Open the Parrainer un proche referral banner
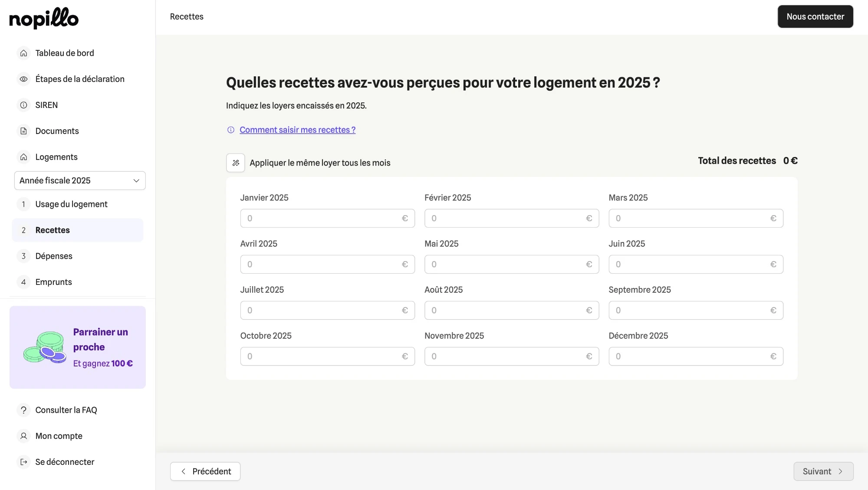 78,347
